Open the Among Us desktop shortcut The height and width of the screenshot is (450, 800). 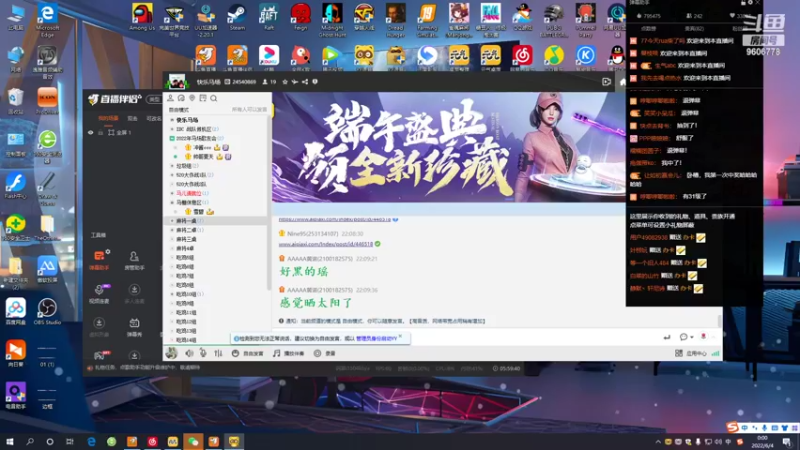(x=142, y=17)
